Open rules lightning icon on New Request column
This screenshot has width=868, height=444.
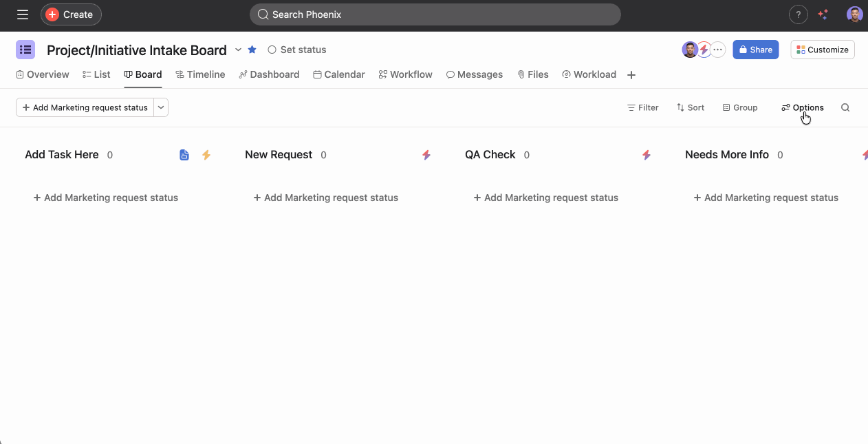pos(426,155)
